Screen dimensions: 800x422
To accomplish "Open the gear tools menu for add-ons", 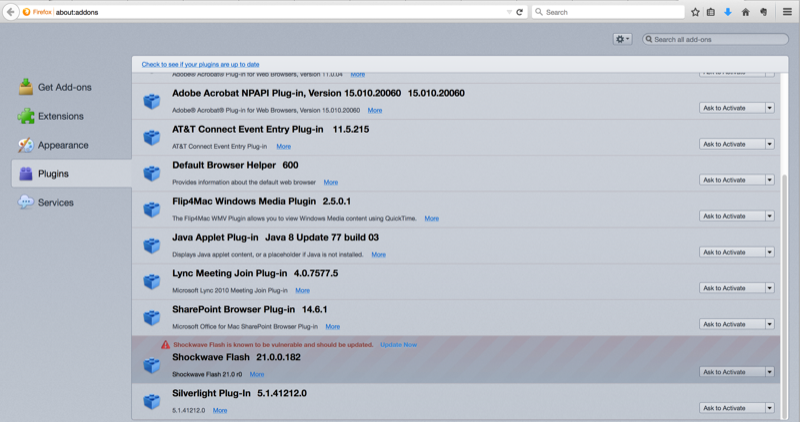I will [622, 39].
